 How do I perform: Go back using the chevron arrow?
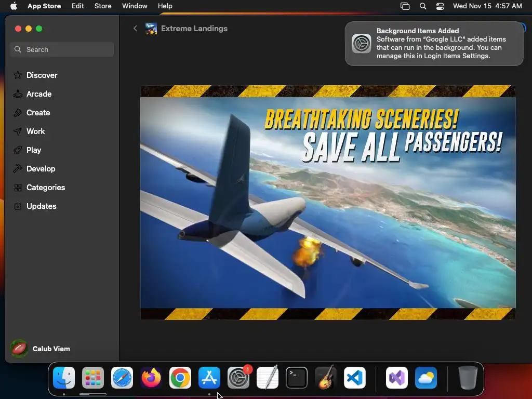[x=135, y=29]
